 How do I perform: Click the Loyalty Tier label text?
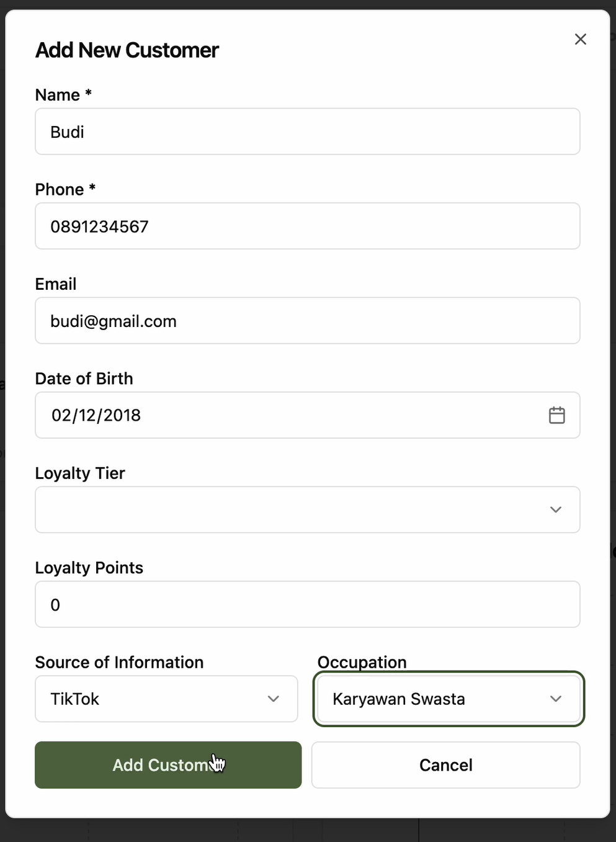point(80,473)
